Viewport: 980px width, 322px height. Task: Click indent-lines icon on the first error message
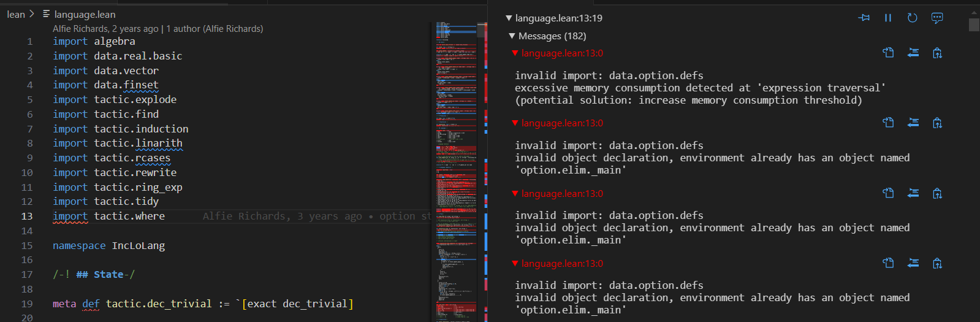913,53
